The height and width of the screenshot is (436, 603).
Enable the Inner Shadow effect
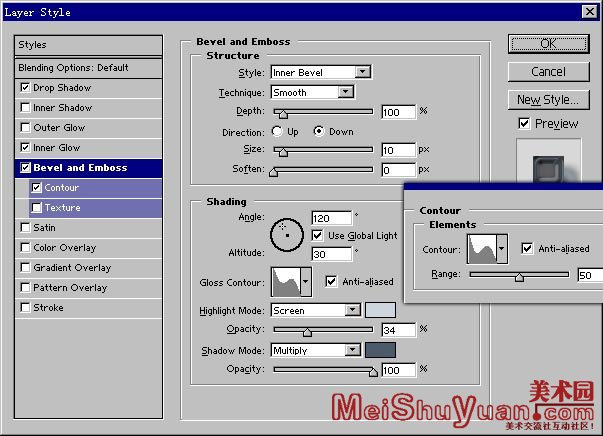[25, 108]
